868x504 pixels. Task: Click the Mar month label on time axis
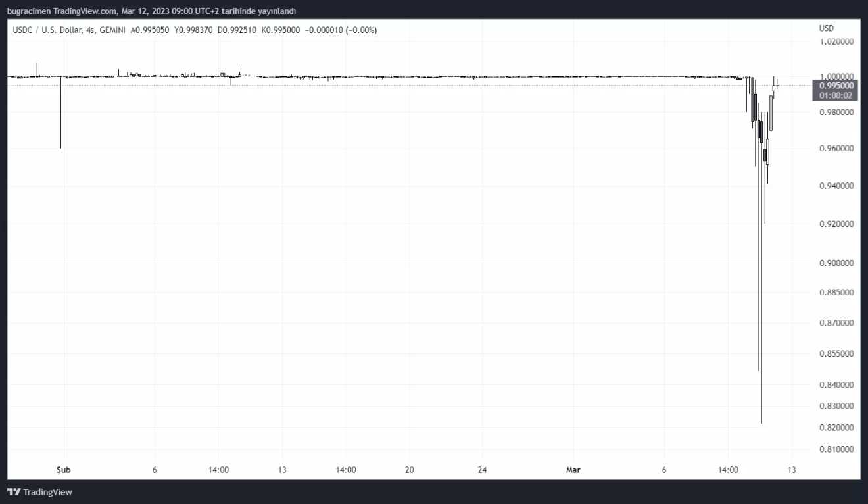(x=573, y=470)
